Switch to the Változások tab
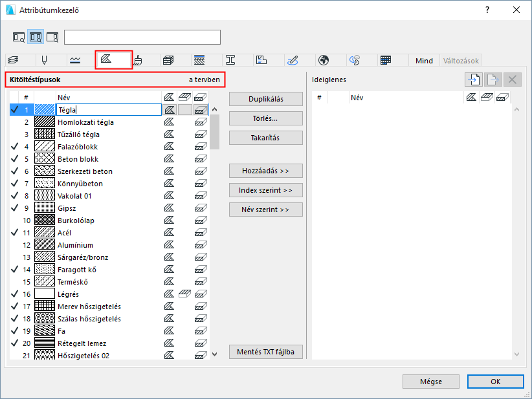Viewport: 532px width, 399px height. pos(461,61)
